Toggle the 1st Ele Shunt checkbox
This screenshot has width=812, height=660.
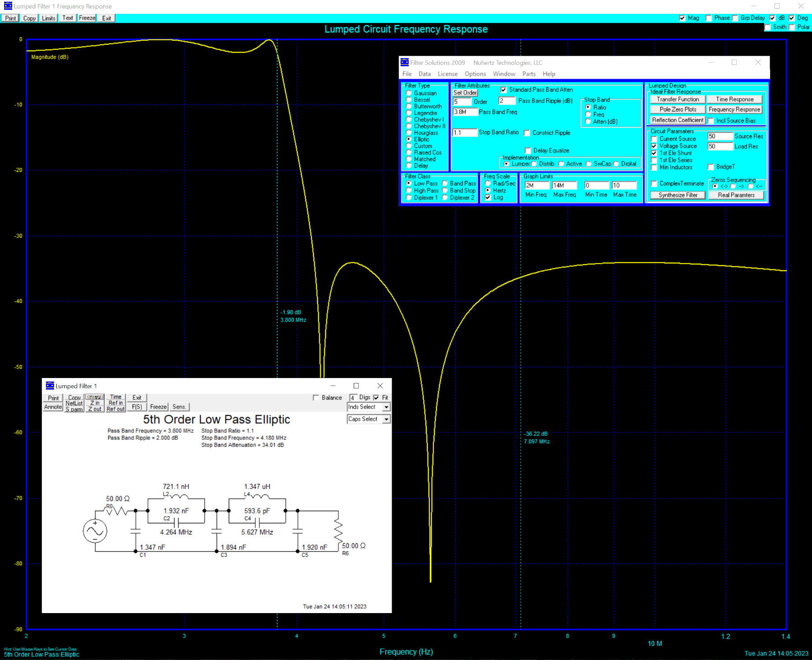(654, 153)
